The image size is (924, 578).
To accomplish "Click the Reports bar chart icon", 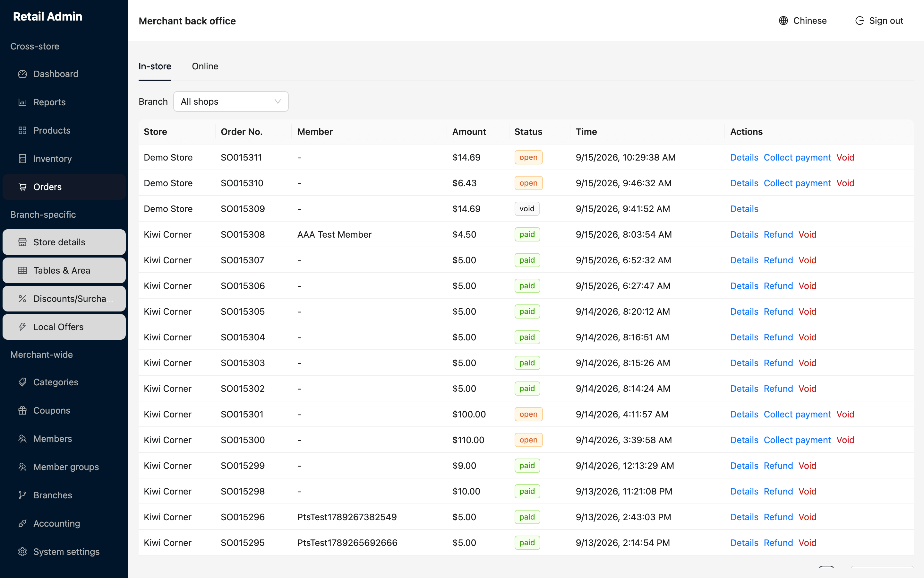I will [x=22, y=102].
